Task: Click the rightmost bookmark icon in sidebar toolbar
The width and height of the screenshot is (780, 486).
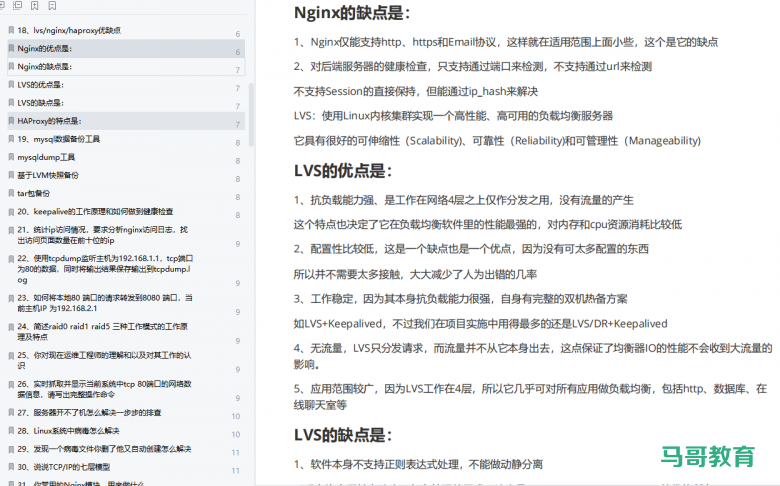Action: 51,5
